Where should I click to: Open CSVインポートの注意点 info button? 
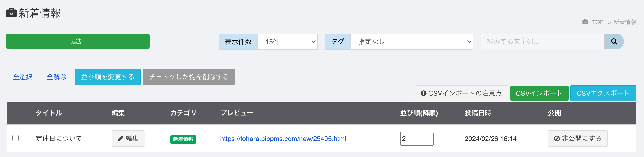[461, 93]
